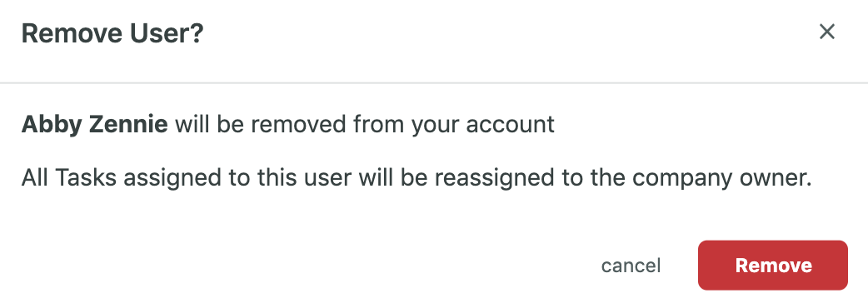Select the word "company owner" in notice
Viewport: 868px width, 303px height.
(x=718, y=178)
